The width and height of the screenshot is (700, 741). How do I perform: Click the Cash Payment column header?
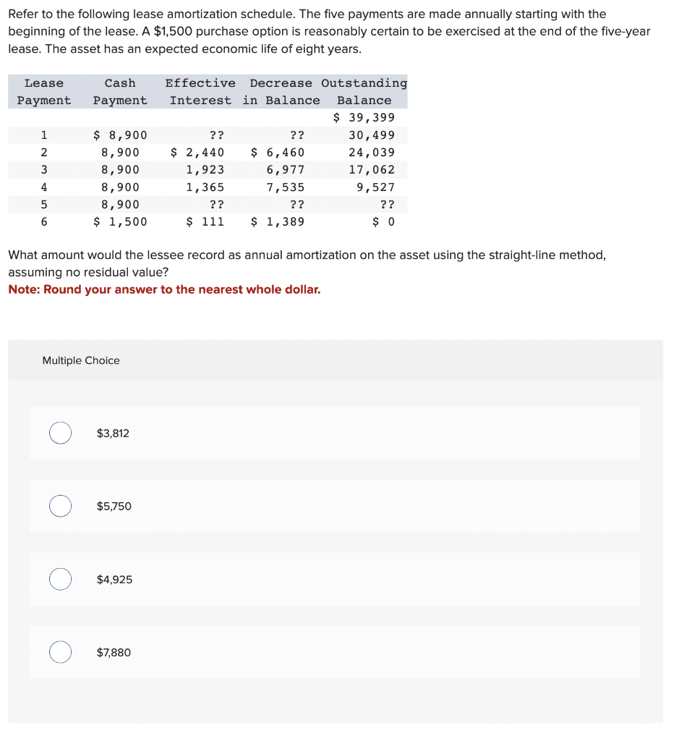pos(119,91)
